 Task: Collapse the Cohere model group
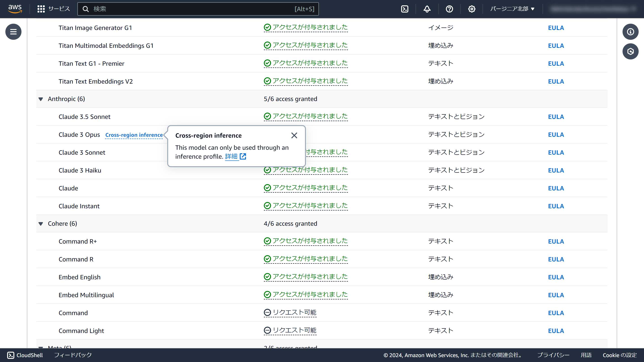pos(41,224)
